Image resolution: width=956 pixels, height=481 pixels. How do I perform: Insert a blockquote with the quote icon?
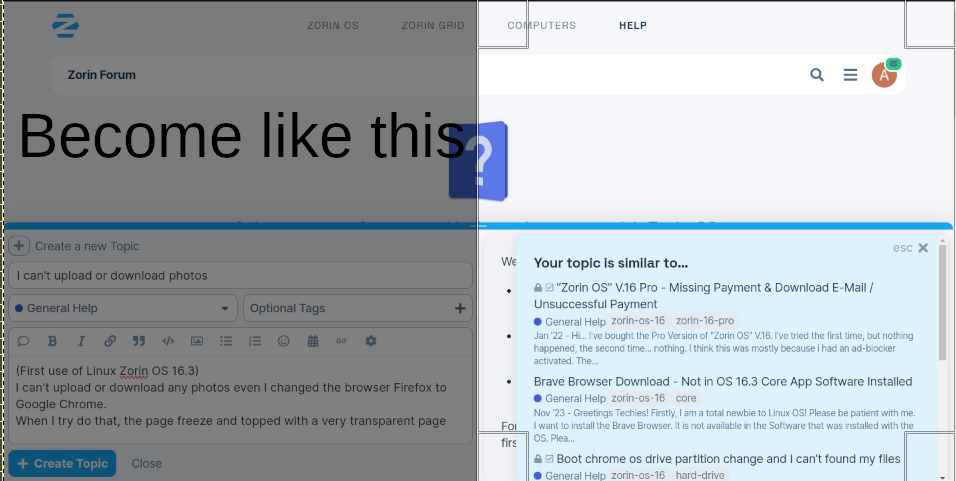[139, 341]
